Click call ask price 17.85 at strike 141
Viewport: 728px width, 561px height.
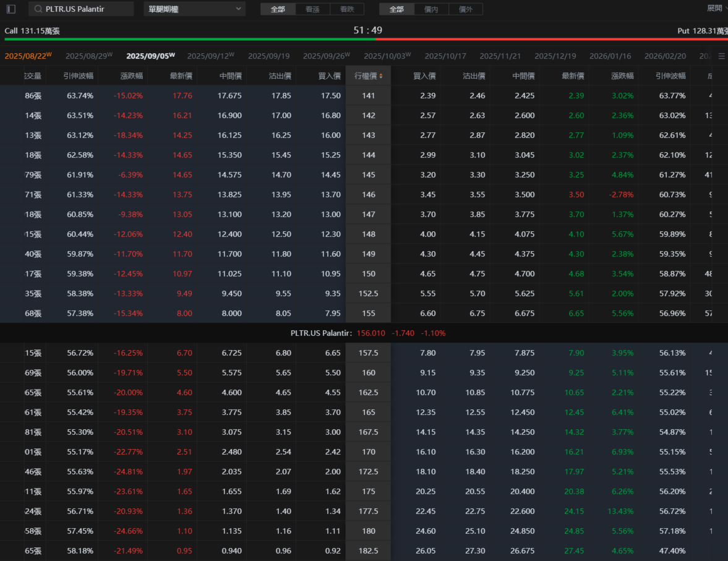coord(281,96)
